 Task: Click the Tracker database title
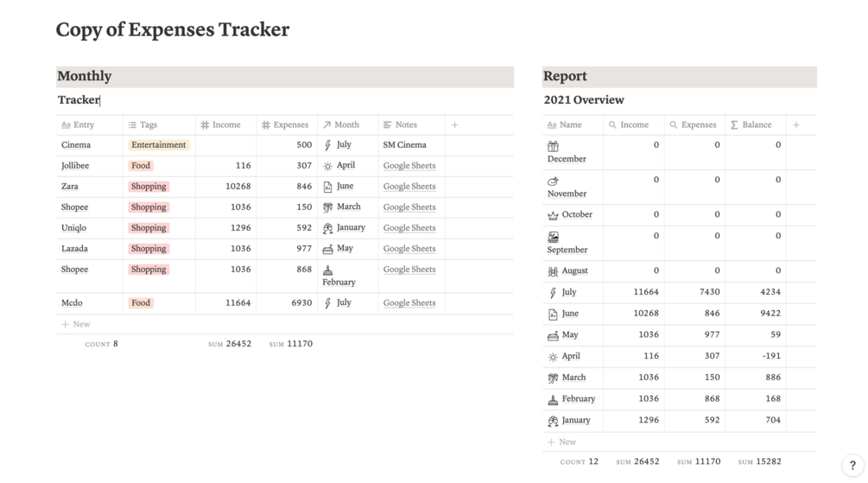pos(79,100)
